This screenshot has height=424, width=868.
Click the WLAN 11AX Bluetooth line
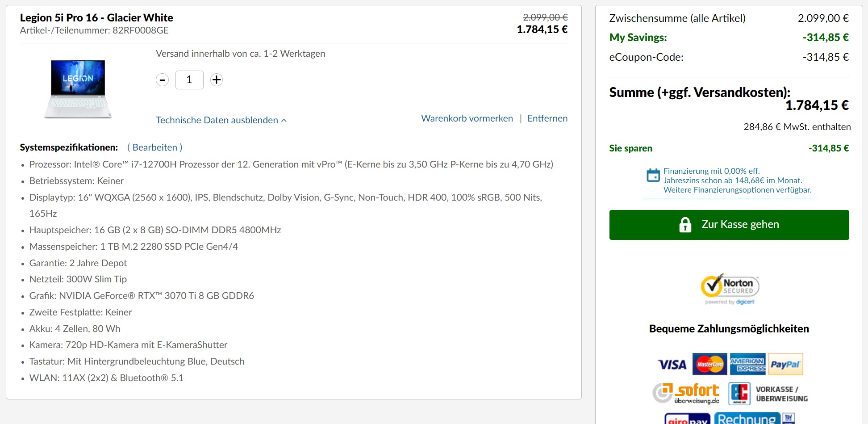point(106,378)
